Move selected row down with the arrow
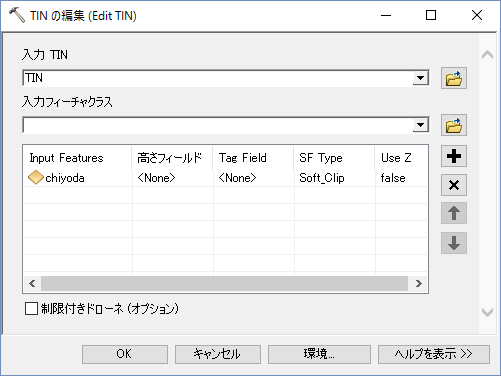 (454, 243)
